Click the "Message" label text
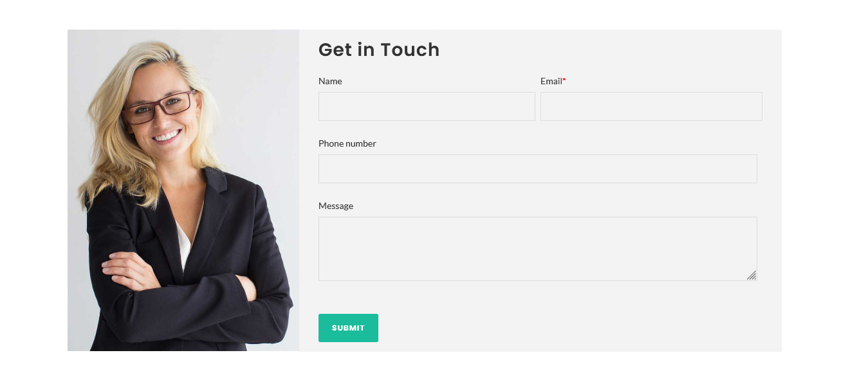 click(336, 206)
